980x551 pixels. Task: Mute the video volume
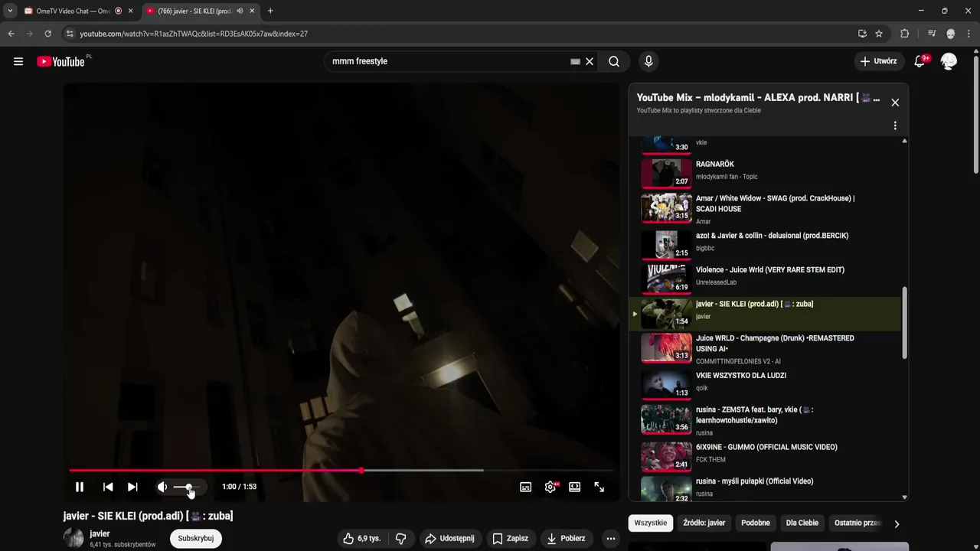click(x=162, y=487)
